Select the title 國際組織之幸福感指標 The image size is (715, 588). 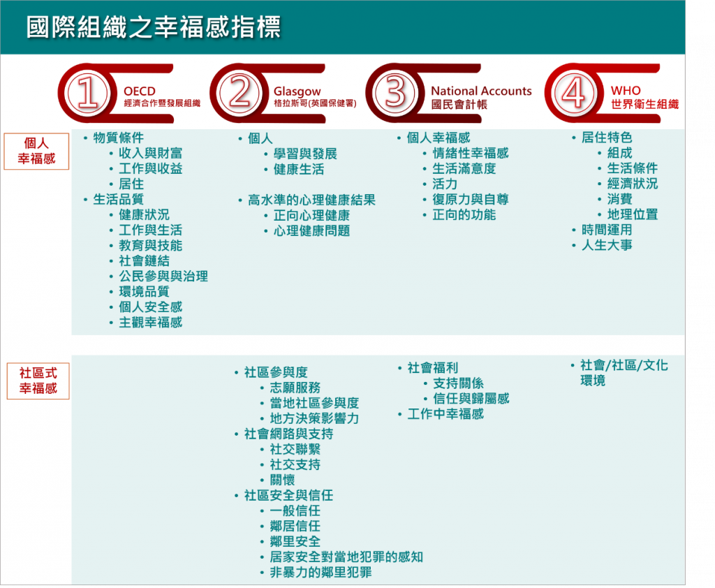tap(153, 27)
